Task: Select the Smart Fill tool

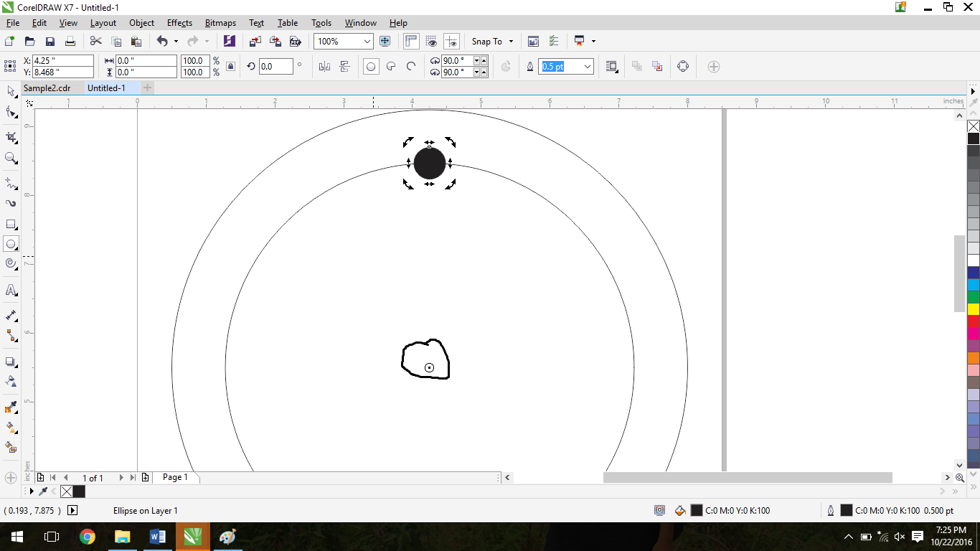Action: point(11,448)
